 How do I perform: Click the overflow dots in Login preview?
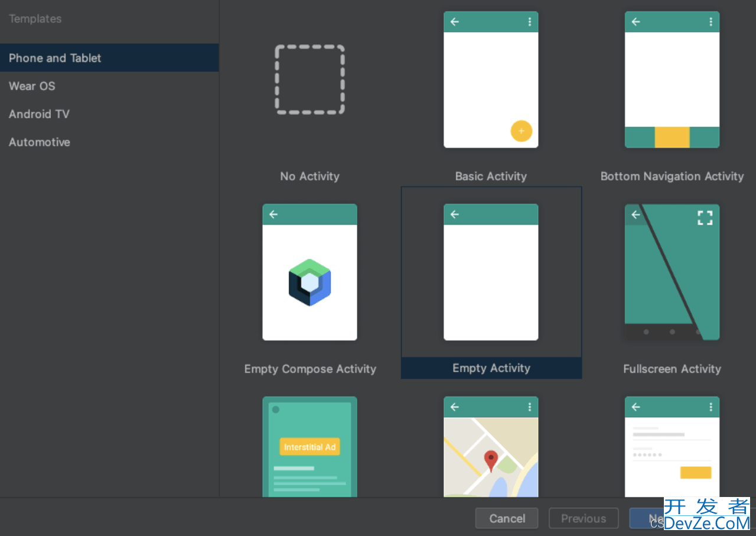(x=711, y=407)
